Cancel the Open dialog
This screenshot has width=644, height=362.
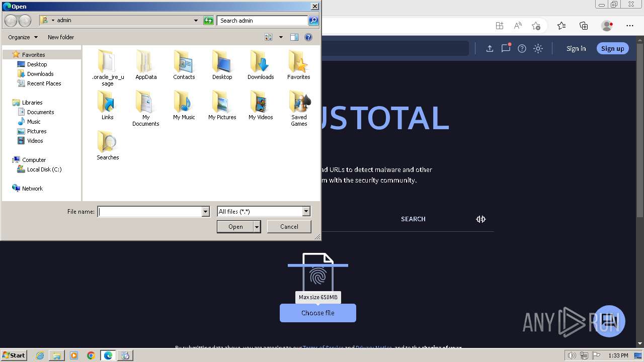point(289,227)
